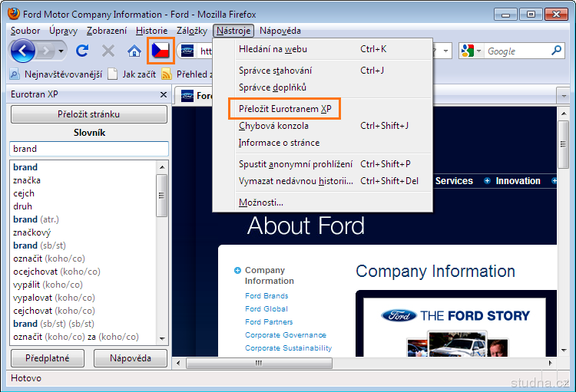Open the address bar history dropdown
The width and height of the screenshot is (576, 392).
(445, 51)
